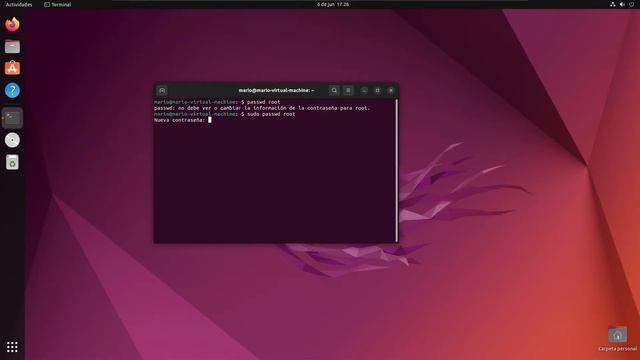This screenshot has width=640, height=360.
Task: Launch Ubuntu Software from the dock
Action: click(12, 68)
